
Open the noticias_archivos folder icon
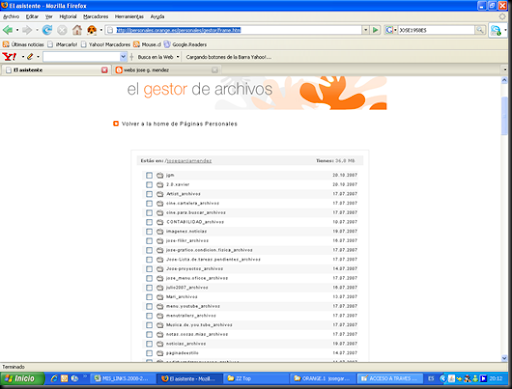click(160, 344)
